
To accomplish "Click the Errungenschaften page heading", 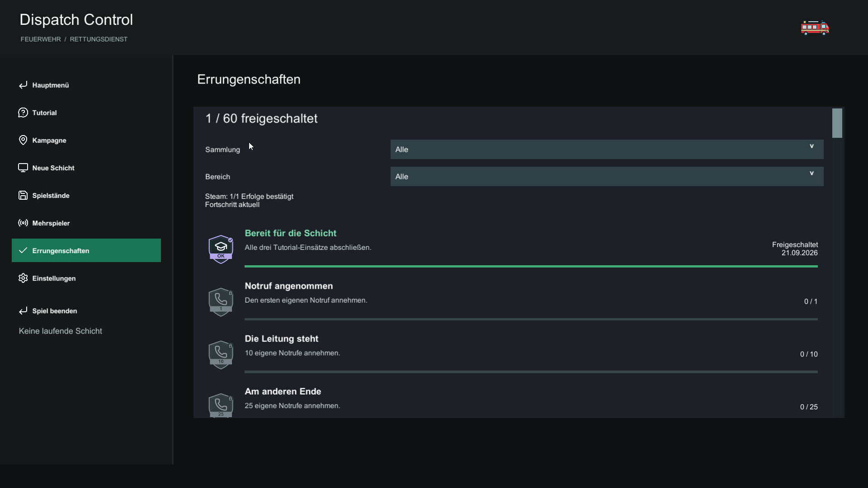I will tap(249, 80).
